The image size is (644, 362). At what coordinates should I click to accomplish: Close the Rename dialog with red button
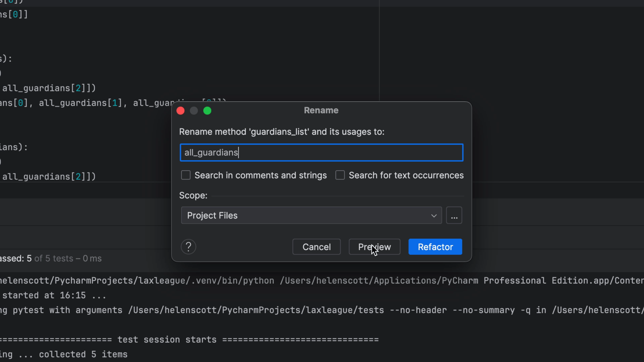point(180,111)
